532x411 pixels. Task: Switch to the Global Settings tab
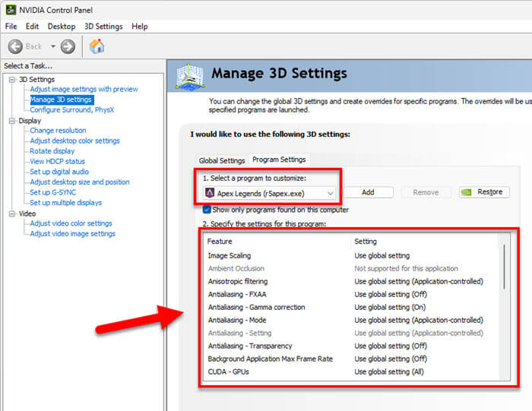tap(221, 160)
